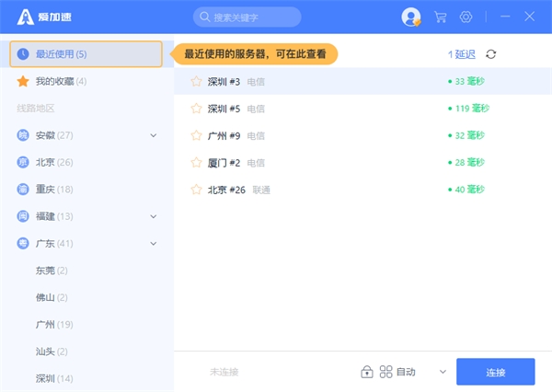Refresh server latency with the refresh icon
Image resolution: width=552 pixels, height=392 pixels.
(491, 54)
